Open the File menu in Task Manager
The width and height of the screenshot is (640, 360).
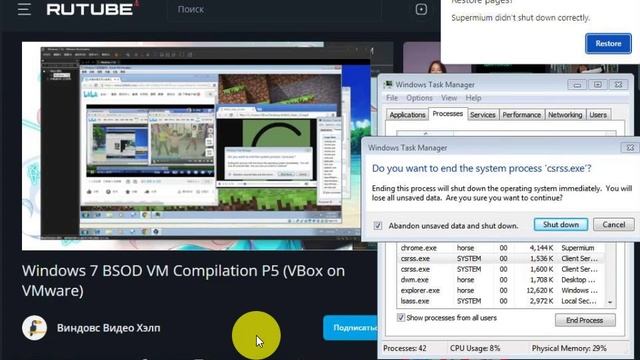[x=392, y=98]
